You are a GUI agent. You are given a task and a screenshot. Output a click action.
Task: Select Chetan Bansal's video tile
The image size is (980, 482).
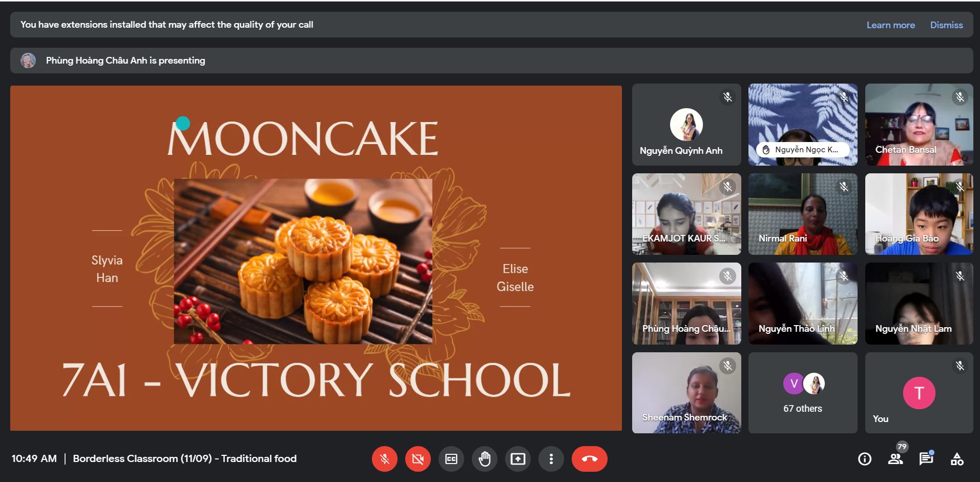pos(919,125)
